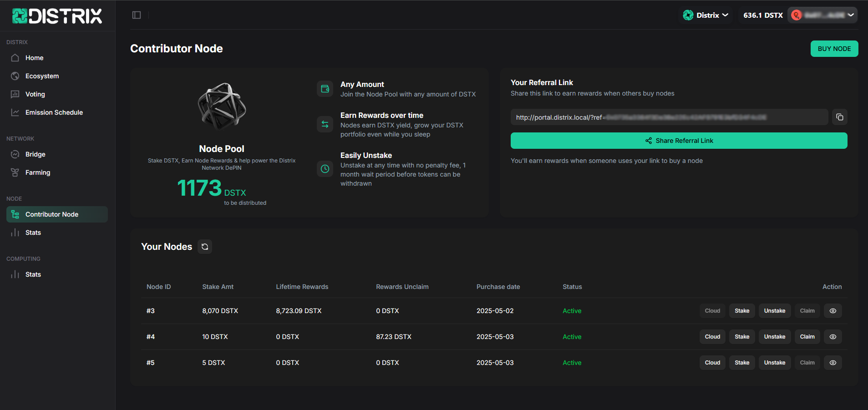Click the Stake Amt column header
Screen dimensions: 868x410
218,287
